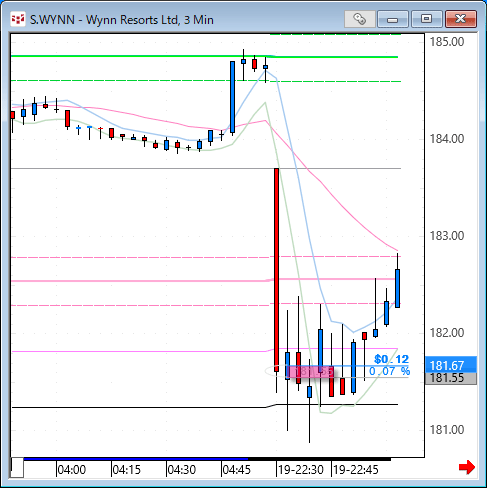
Task: Click the 04:45 time axis label
Action: [237, 470]
